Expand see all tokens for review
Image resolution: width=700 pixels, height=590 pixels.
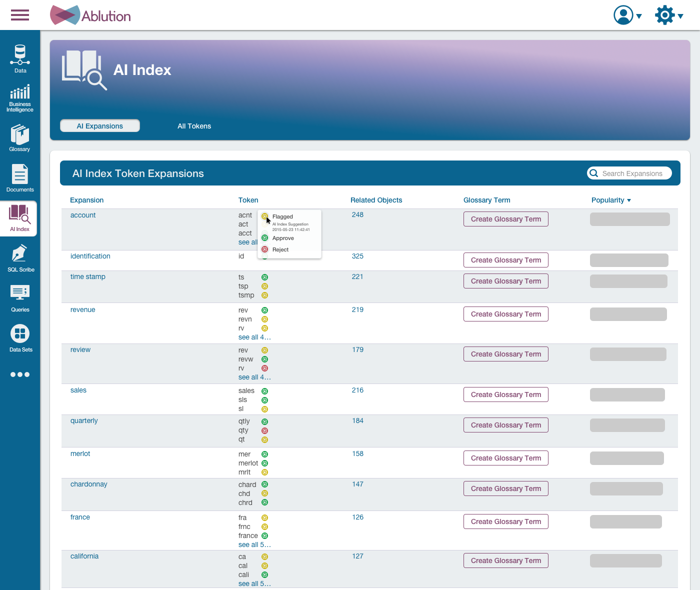[254, 377]
